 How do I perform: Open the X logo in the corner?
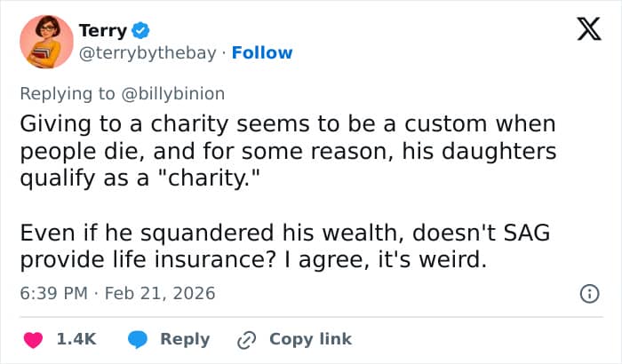click(582, 30)
